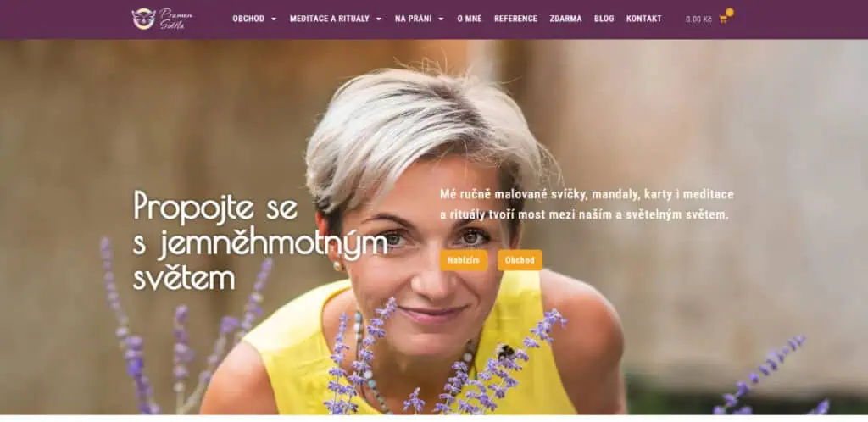The height and width of the screenshot is (422, 868).
Task: Visit the Blog page
Action: tap(604, 19)
